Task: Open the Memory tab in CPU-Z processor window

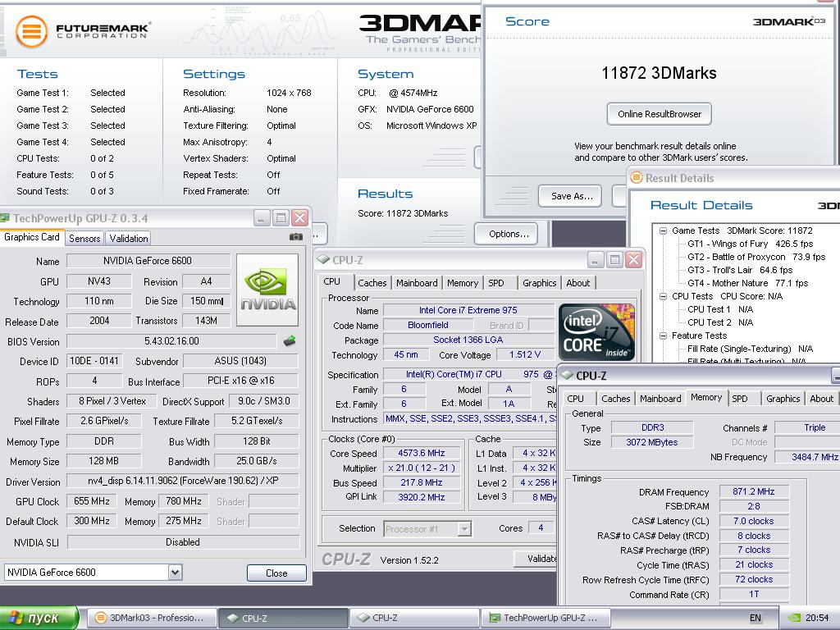Action: pyautogui.click(x=463, y=283)
